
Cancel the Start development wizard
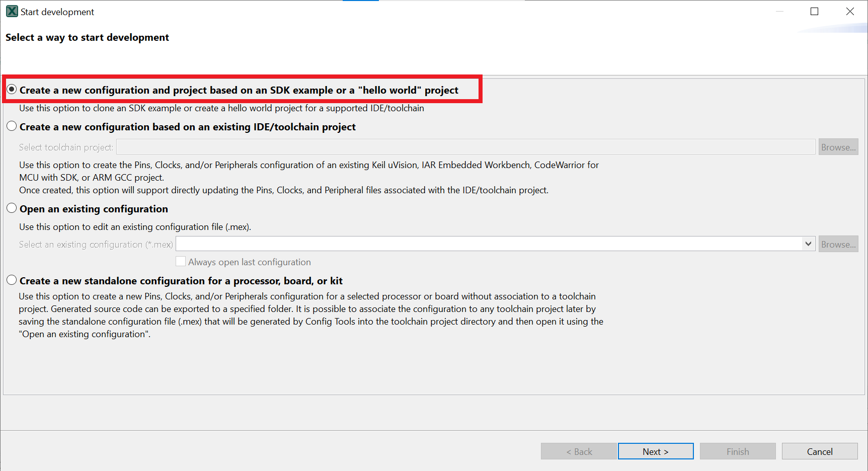(x=819, y=451)
